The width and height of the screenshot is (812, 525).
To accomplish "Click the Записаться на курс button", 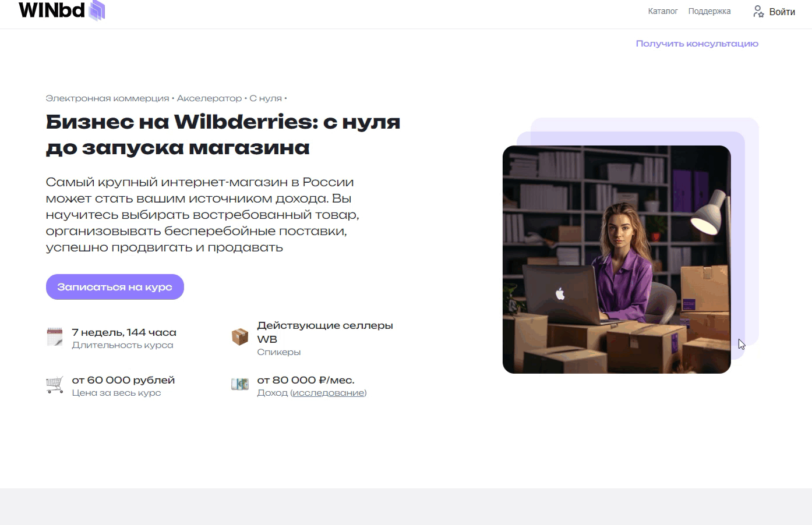I will click(x=115, y=287).
